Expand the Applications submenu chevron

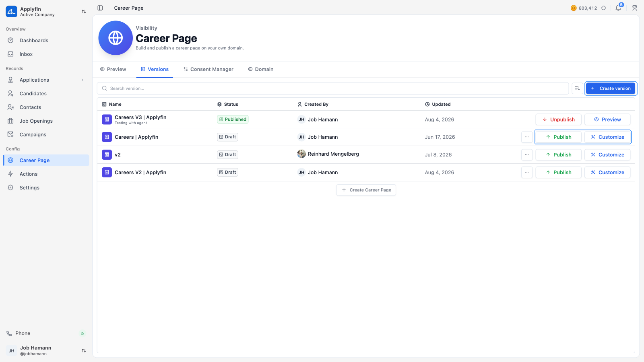pos(83,80)
